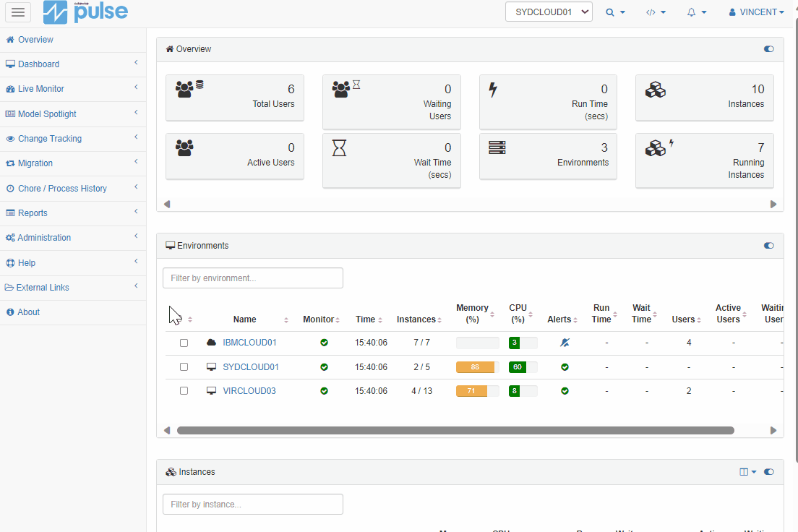
Task: Click the Reports chevron arrow
Action: tap(136, 212)
